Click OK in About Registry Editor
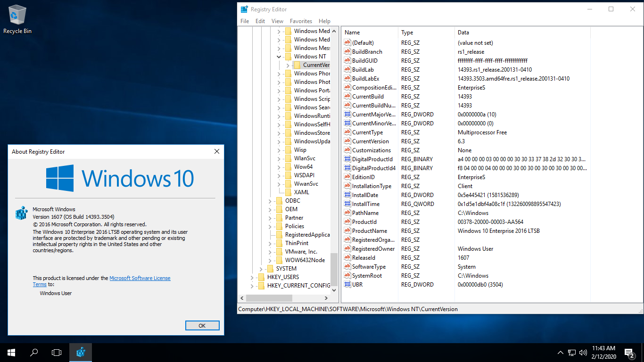644x362 pixels. [x=202, y=326]
